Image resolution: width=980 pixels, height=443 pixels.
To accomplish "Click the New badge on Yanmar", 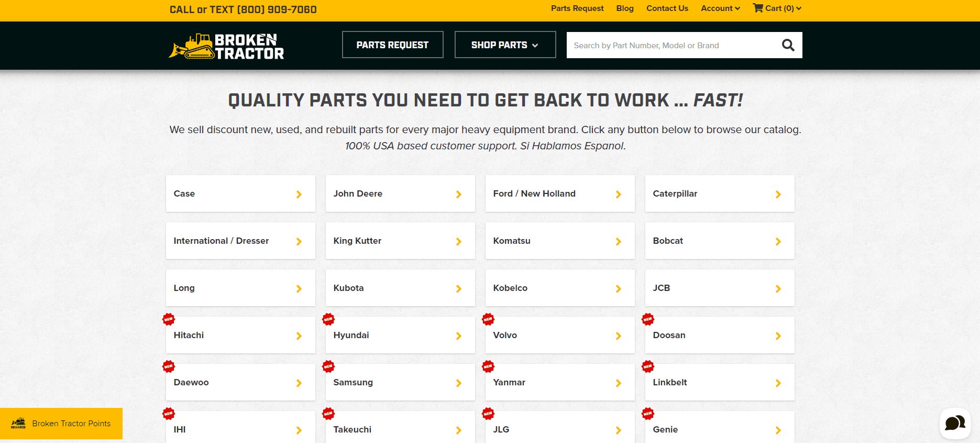I will (x=488, y=366).
